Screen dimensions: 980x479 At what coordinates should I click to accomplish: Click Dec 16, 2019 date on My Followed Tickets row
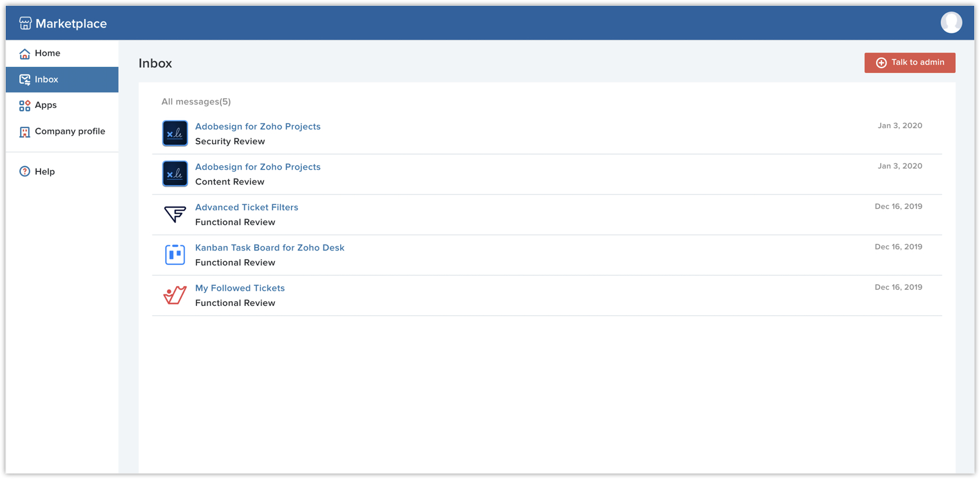point(898,287)
